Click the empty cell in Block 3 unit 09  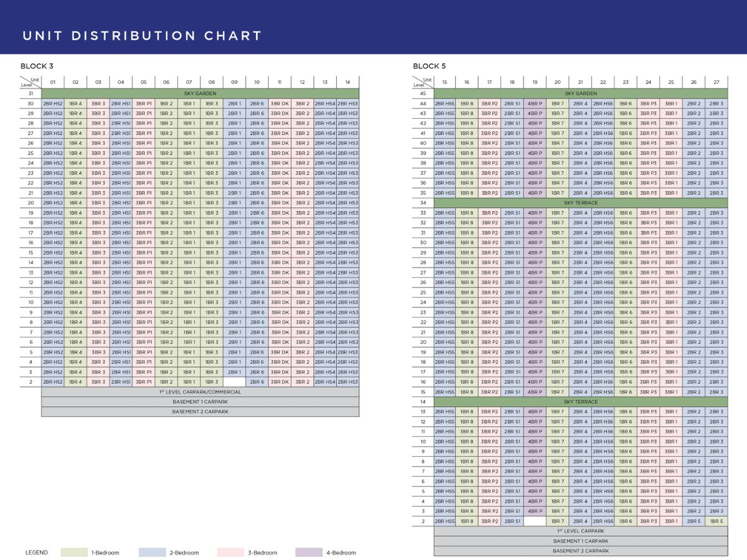pos(234,382)
